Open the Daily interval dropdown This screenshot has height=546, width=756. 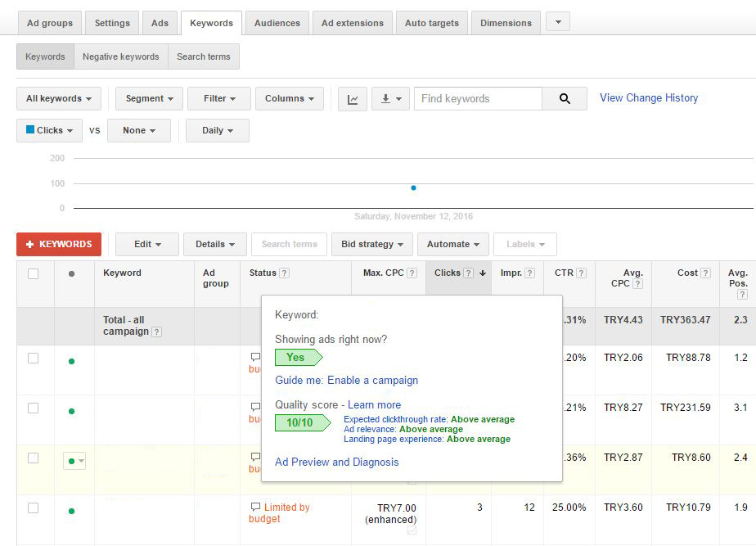pyautogui.click(x=217, y=131)
